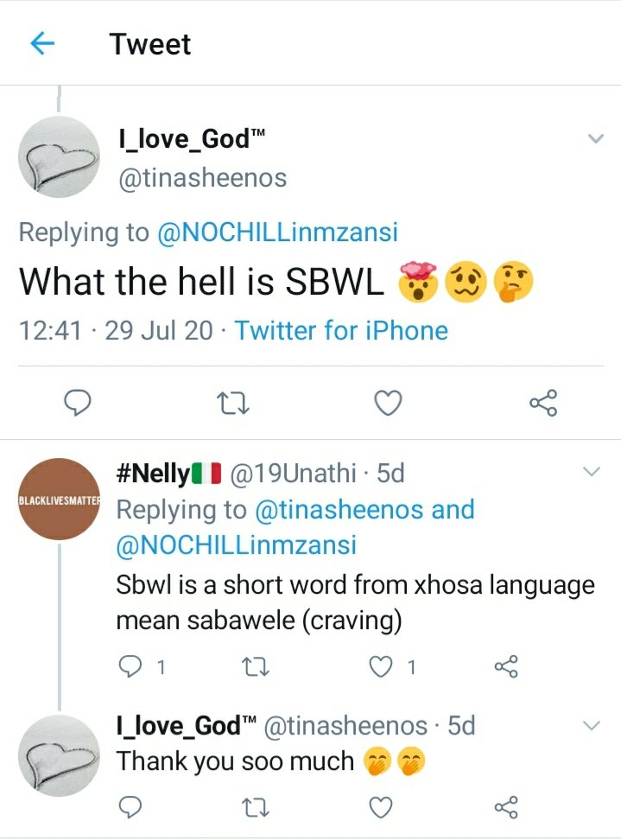
Task: Open 'Twitter for iPhone' source link
Action: point(341,330)
